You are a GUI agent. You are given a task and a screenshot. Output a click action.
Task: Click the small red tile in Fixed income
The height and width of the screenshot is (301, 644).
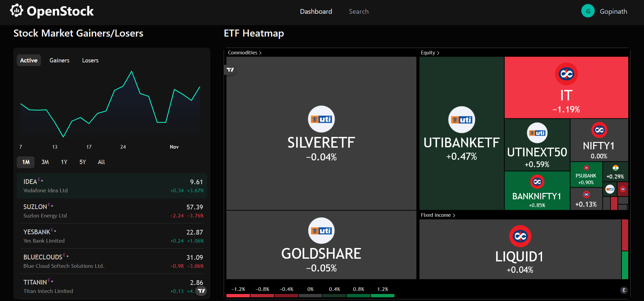pos(625,235)
